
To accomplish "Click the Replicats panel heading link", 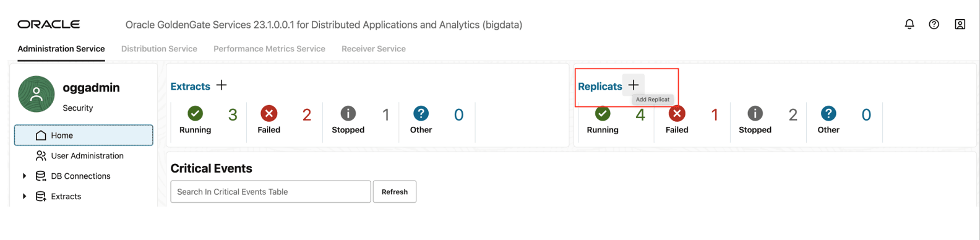I will (600, 86).
